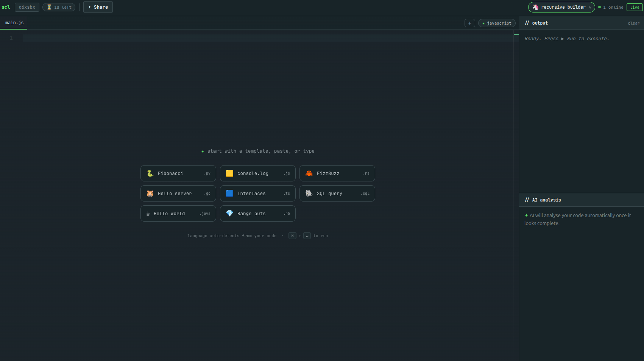Click the output panel header
Image resolution: width=644 pixels, height=361 pixels.
click(581, 23)
